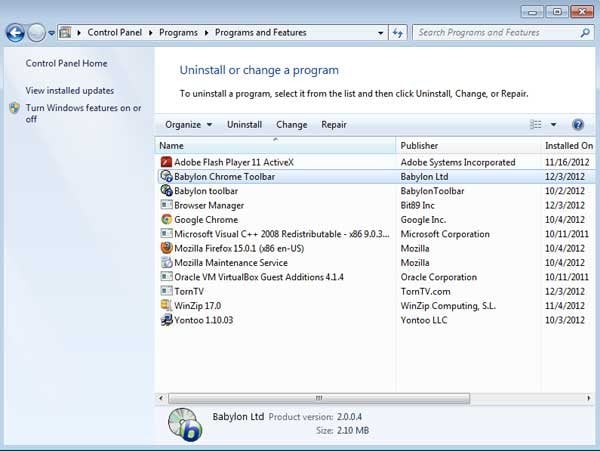Open the help question mark icon
The image size is (600, 451).
578,125
